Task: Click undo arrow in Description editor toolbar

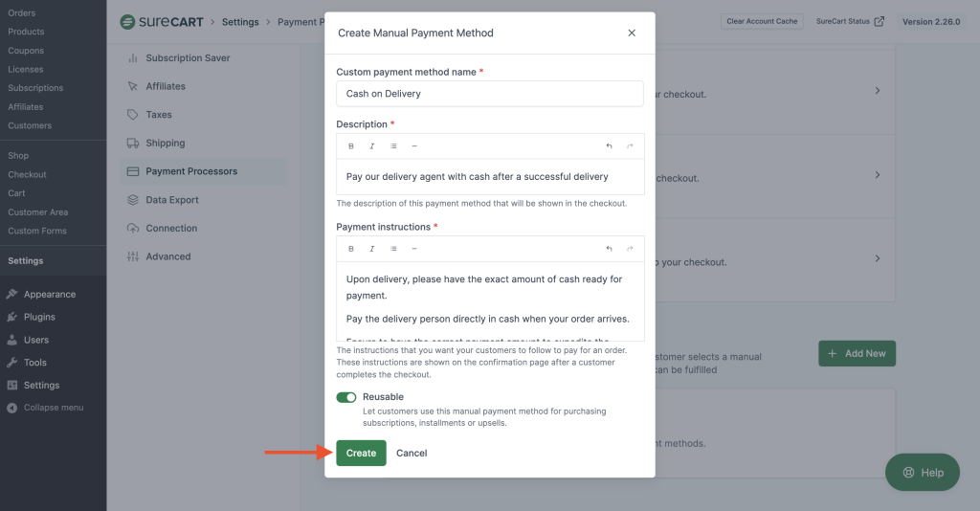Action: (609, 146)
